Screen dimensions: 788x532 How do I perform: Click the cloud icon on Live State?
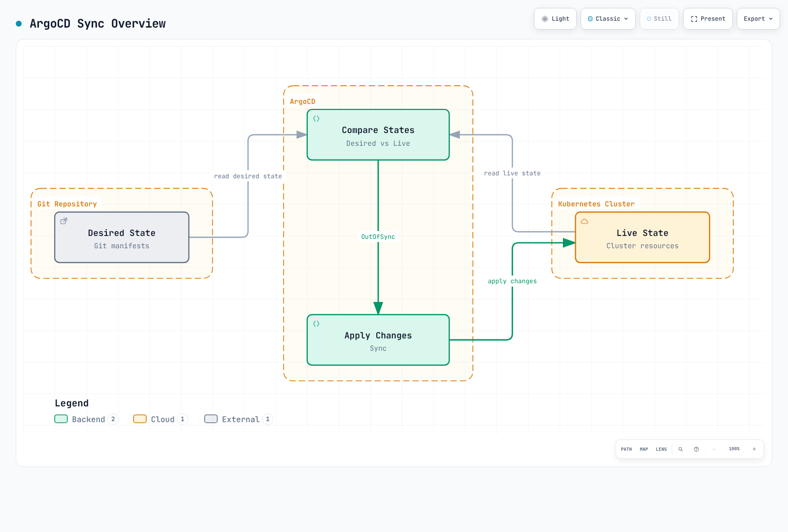[585, 221]
